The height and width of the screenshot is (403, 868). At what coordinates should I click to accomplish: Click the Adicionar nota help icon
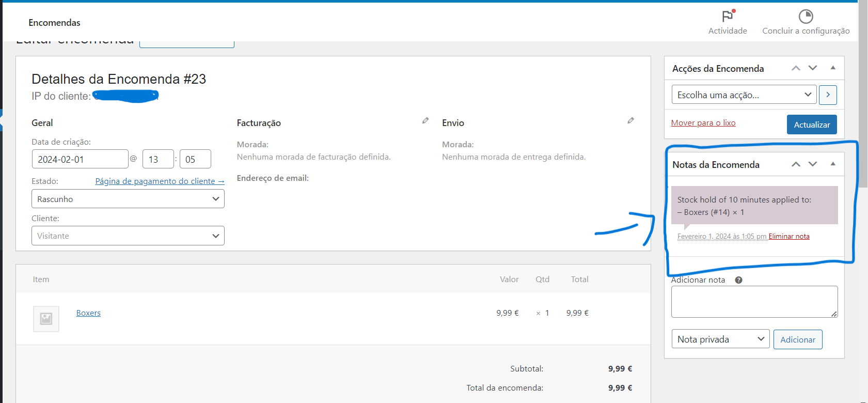(738, 280)
